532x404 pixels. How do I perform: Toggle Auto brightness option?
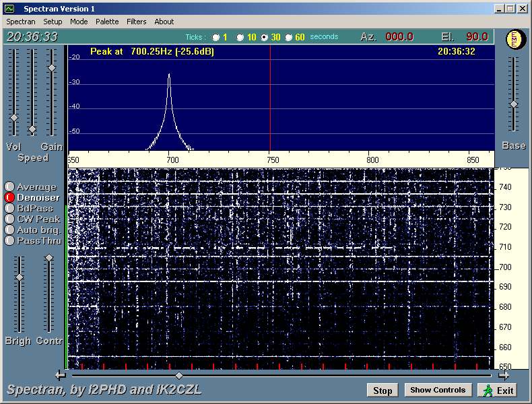9,230
